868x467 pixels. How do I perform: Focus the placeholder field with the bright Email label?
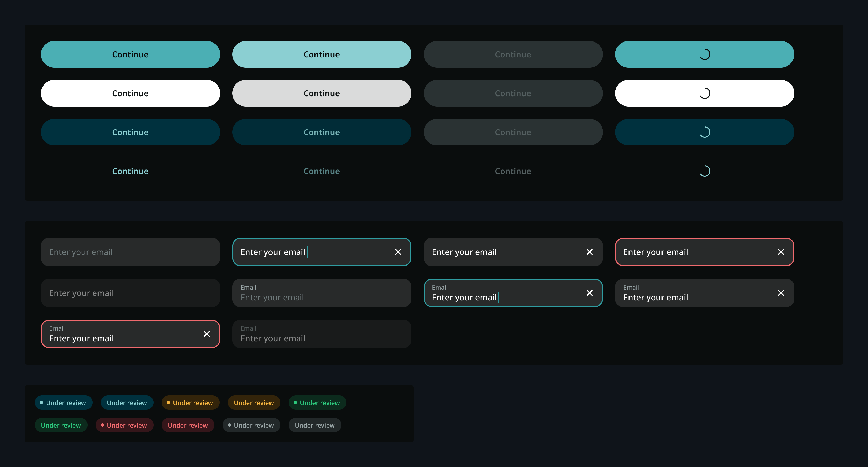pyautogui.click(x=322, y=293)
